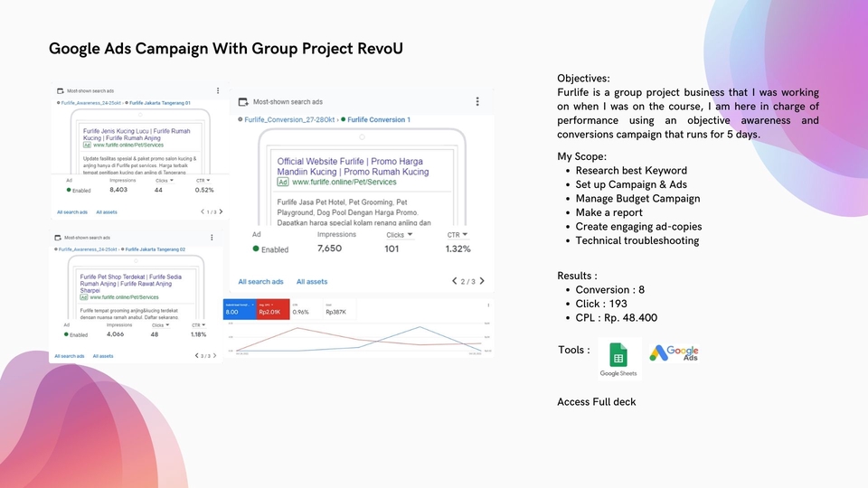Screen dimensions: 868x488
Task: Click search ads icon on Jakarta Tangerang 02 card
Action: (x=58, y=238)
